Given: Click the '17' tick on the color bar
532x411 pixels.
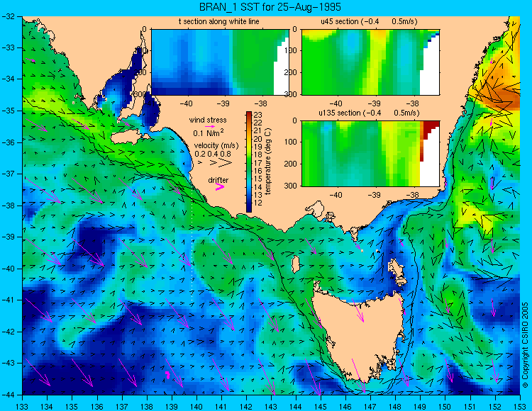Looking at the screenshot, I should (258, 163).
